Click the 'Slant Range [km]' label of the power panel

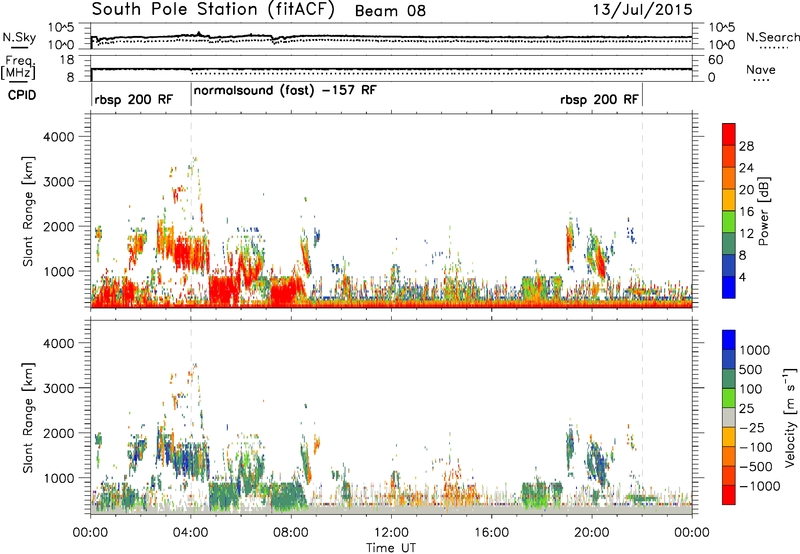pyautogui.click(x=28, y=211)
